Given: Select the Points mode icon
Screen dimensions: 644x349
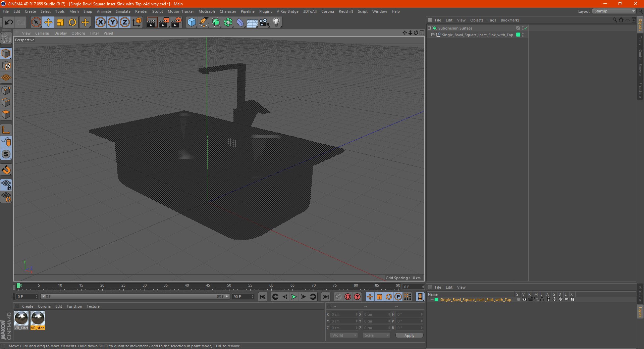Looking at the screenshot, I should [6, 90].
